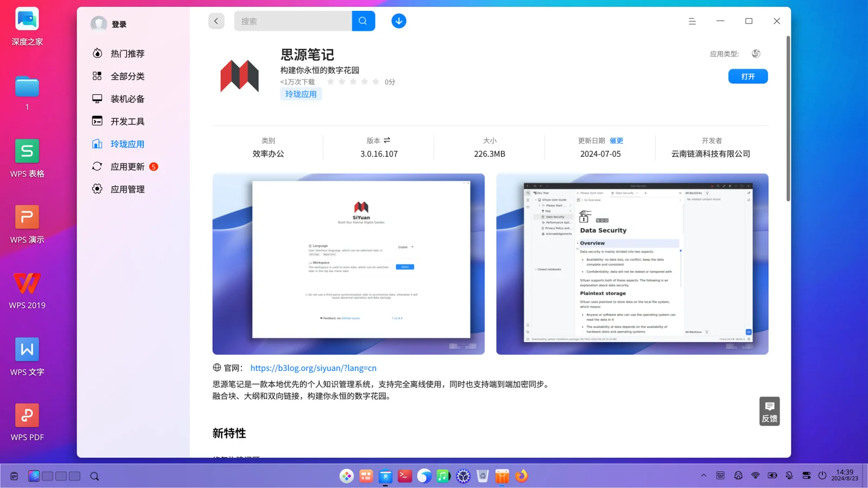Open WPS PDF desktop shortcut
Image resolution: width=868 pixels, height=488 pixels.
pyautogui.click(x=27, y=422)
